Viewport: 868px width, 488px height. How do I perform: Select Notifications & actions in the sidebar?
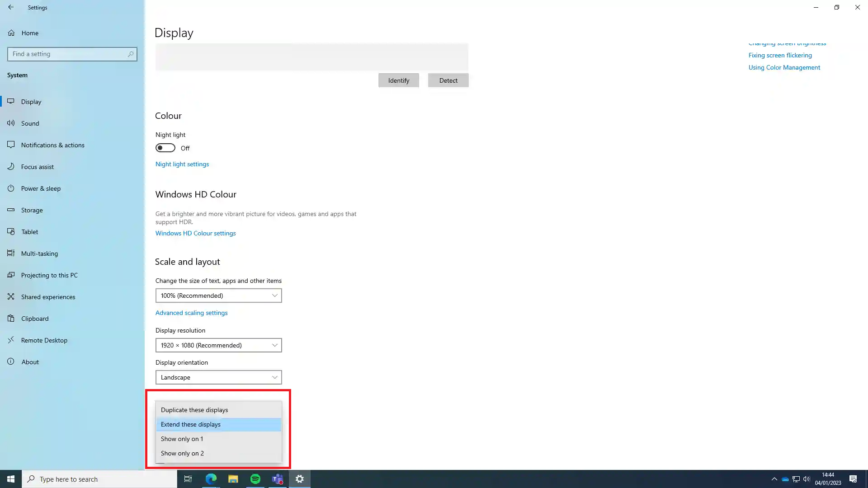click(52, 145)
